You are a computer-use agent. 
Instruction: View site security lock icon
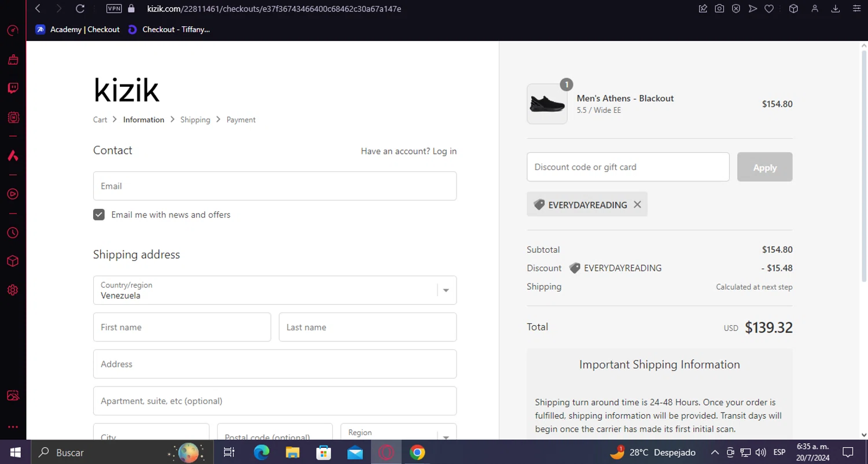(131, 9)
